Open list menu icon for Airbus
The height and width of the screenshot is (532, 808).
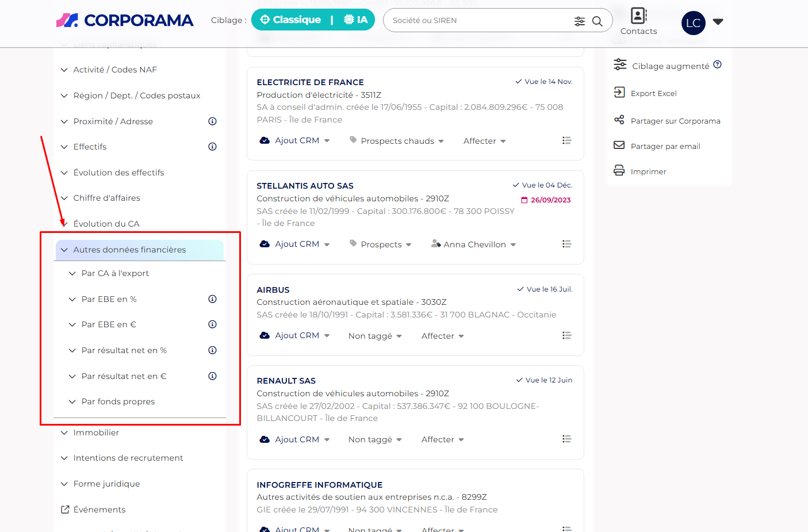pyautogui.click(x=566, y=335)
